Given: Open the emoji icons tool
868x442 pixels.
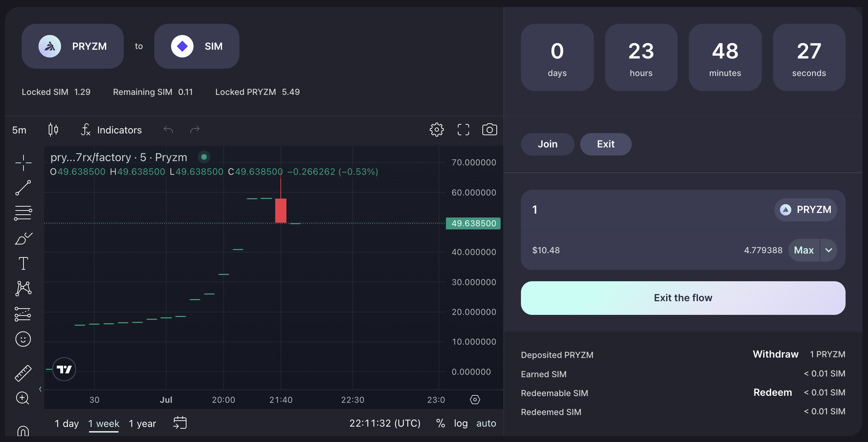Looking at the screenshot, I should (23, 339).
